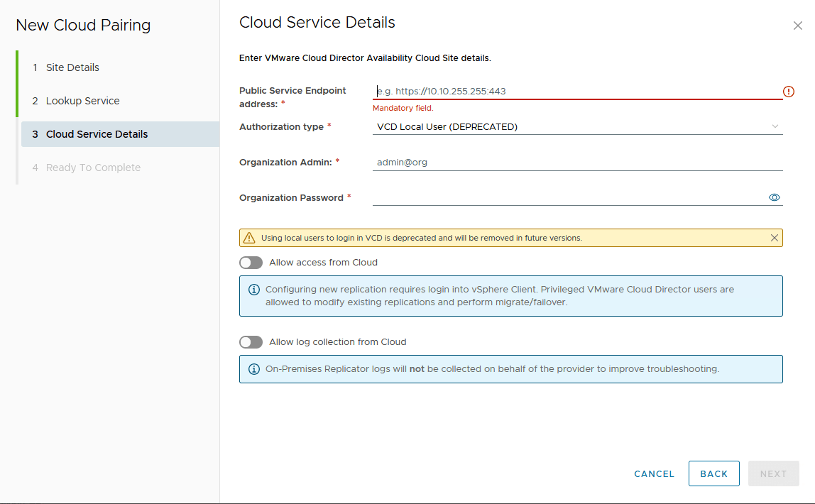The height and width of the screenshot is (504, 815).
Task: Click the New Cloud Pairing title
Action: tap(83, 25)
